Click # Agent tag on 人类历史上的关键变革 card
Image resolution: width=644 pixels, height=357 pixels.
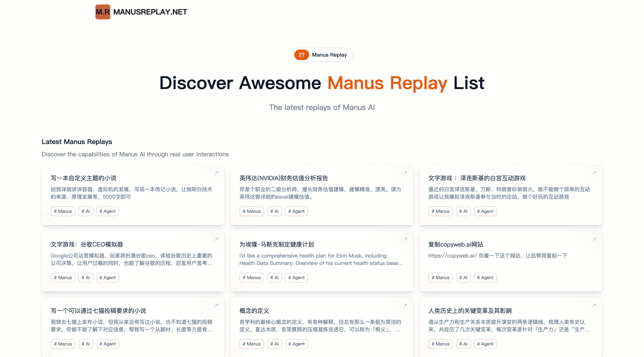pyautogui.click(x=485, y=344)
